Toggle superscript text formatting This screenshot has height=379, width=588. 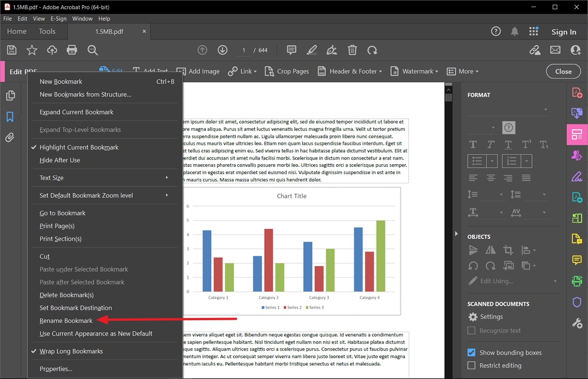pyautogui.click(x=526, y=144)
